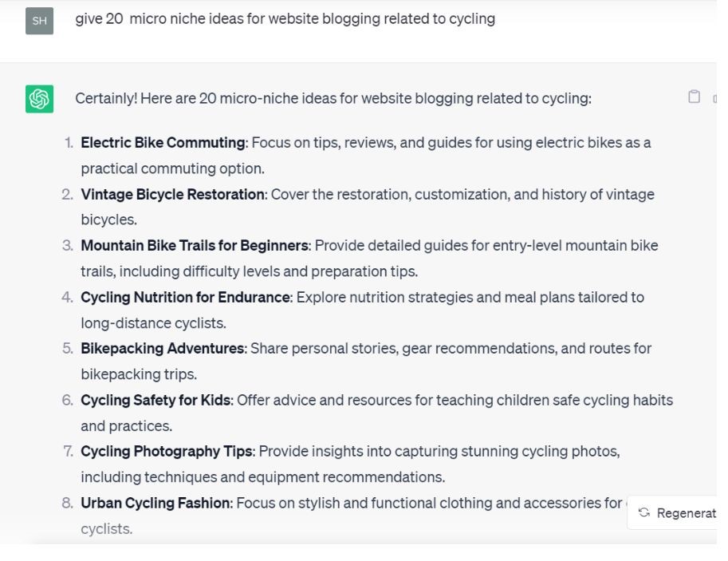Screen dimensions: 728x561
Task: Click the "including techniques and equipment recommendations." line
Action: pos(262,477)
